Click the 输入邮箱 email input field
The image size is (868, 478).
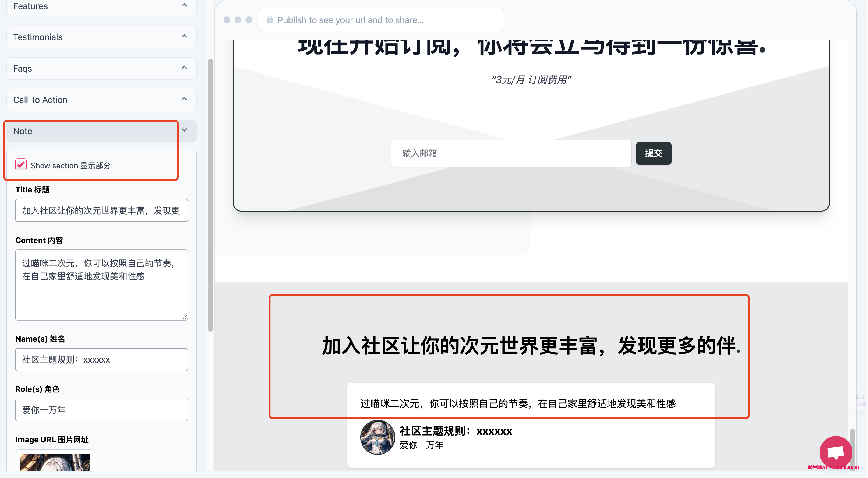[511, 154]
